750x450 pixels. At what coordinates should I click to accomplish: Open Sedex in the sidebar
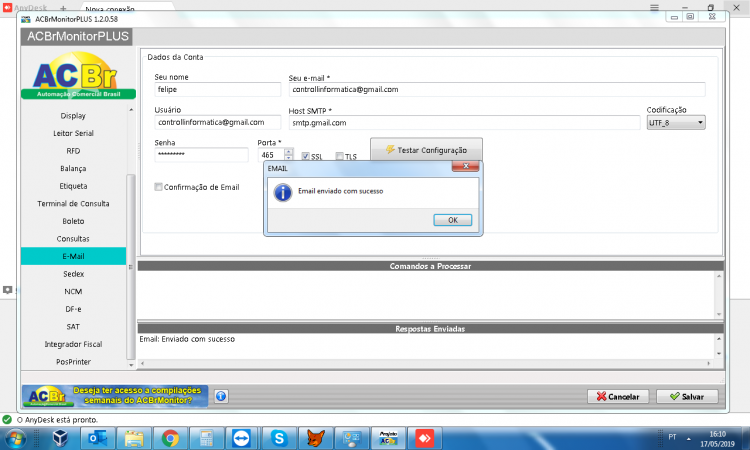pos(73,274)
